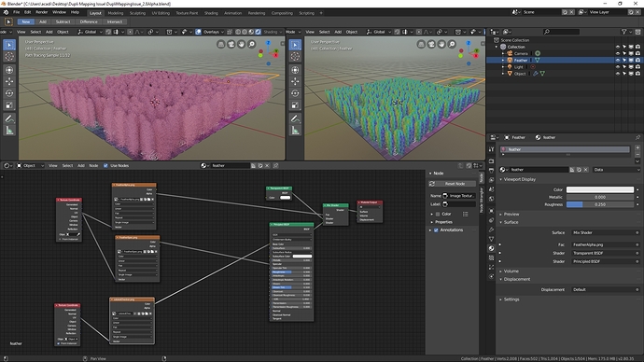This screenshot has height=362, width=644.
Task: Open Node menu in node editor
Action: point(93,166)
